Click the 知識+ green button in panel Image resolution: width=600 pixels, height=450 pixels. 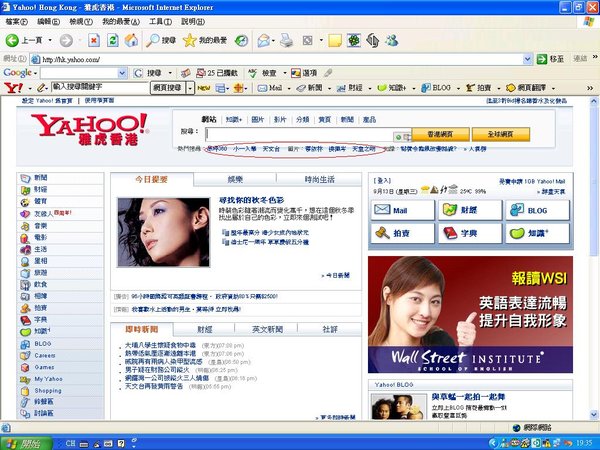pyautogui.click(x=538, y=233)
